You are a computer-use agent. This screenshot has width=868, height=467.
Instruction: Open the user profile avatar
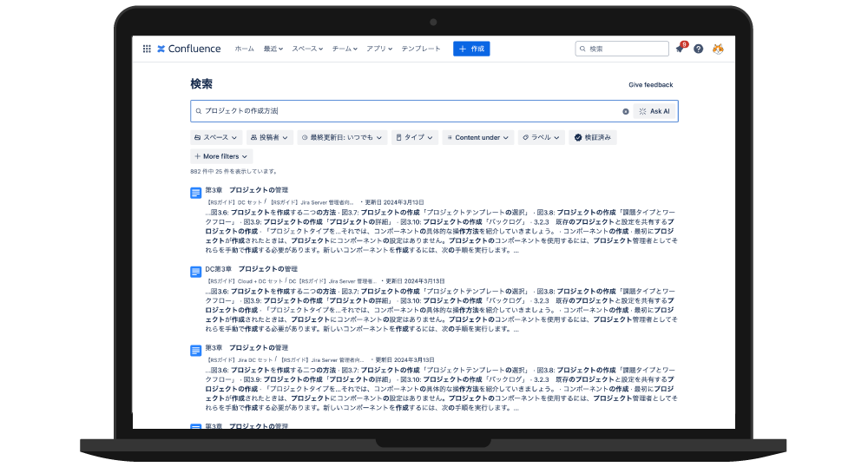pos(718,49)
